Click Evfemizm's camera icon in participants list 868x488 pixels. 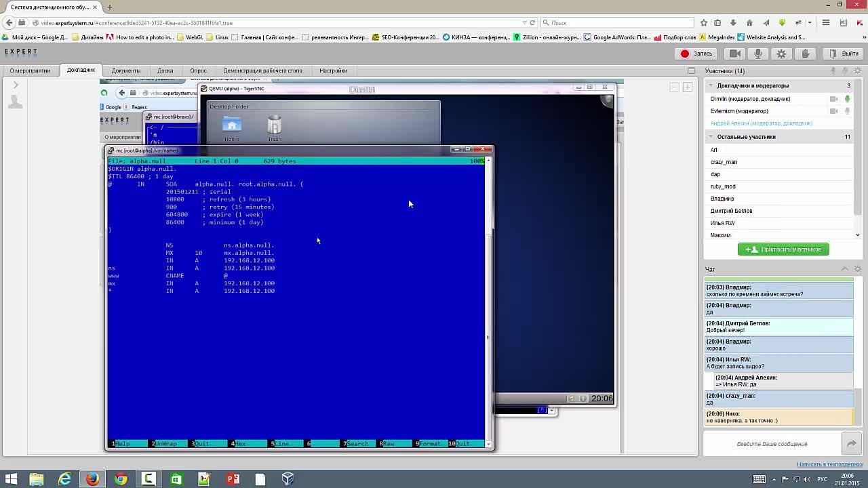click(833, 111)
